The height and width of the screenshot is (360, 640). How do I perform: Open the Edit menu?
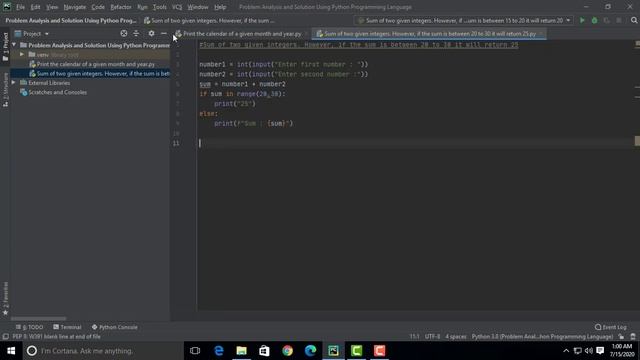[x=36, y=7]
